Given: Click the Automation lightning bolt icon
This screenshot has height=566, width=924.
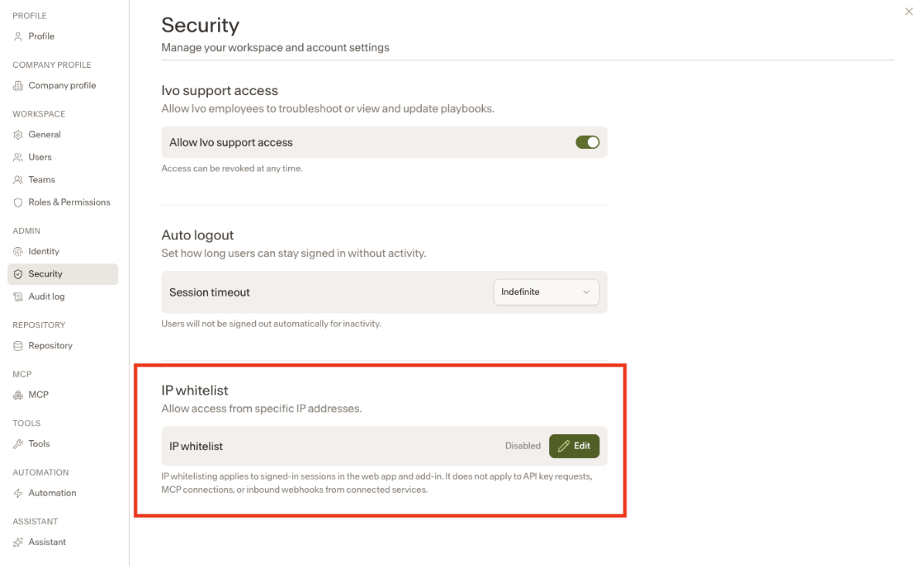Looking at the screenshot, I should [19, 493].
